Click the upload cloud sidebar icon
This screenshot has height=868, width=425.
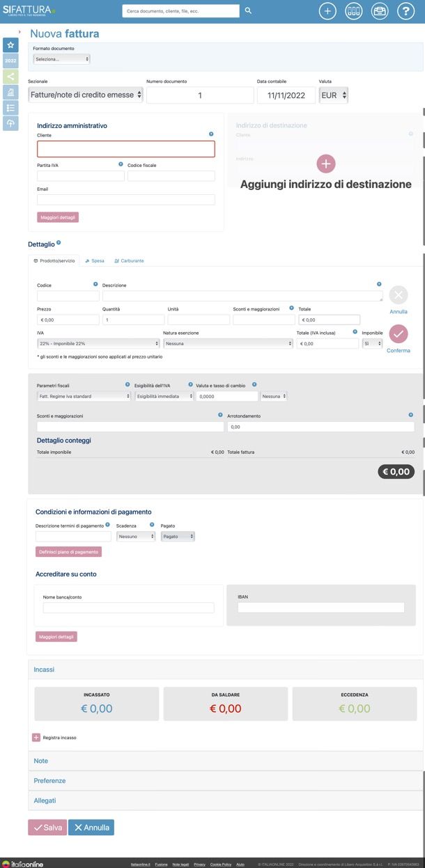(10, 123)
